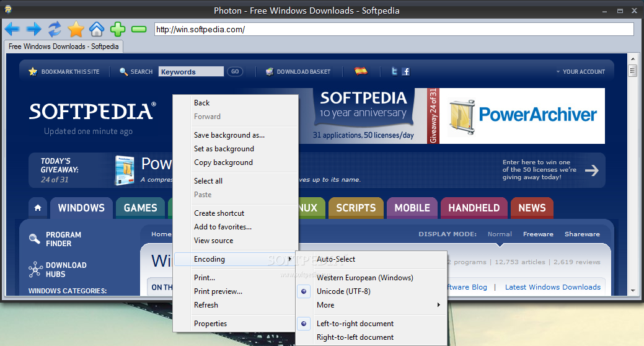Click the Photon app icon in title bar
The height and width of the screenshot is (346, 644).
coord(8,9)
